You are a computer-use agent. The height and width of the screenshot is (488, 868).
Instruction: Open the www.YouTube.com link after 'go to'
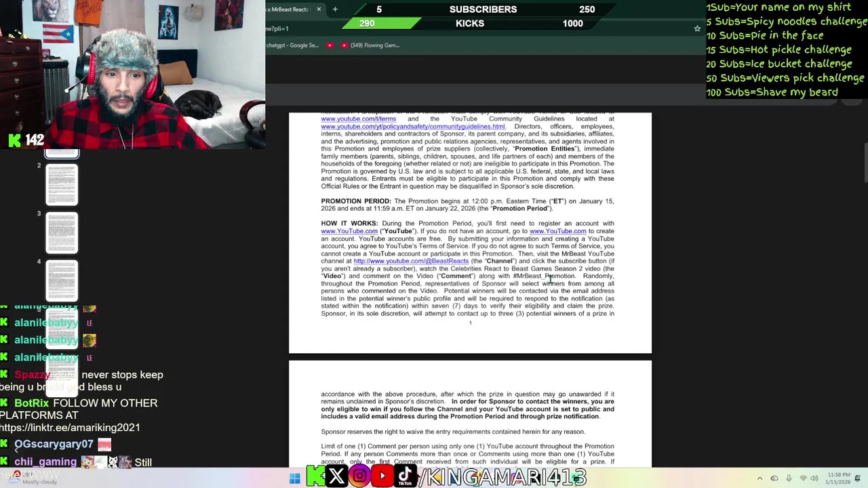pos(557,231)
